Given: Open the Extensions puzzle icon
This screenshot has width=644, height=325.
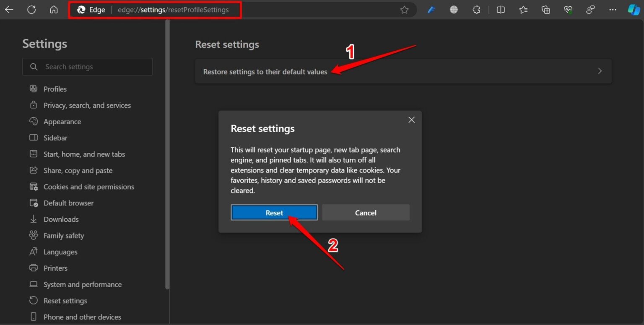Looking at the screenshot, I should [x=476, y=9].
